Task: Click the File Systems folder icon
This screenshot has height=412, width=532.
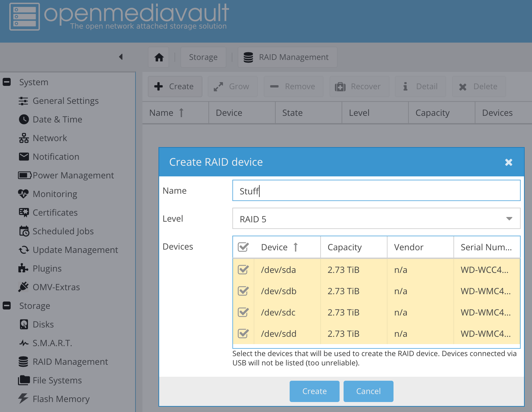Action: click(x=24, y=380)
